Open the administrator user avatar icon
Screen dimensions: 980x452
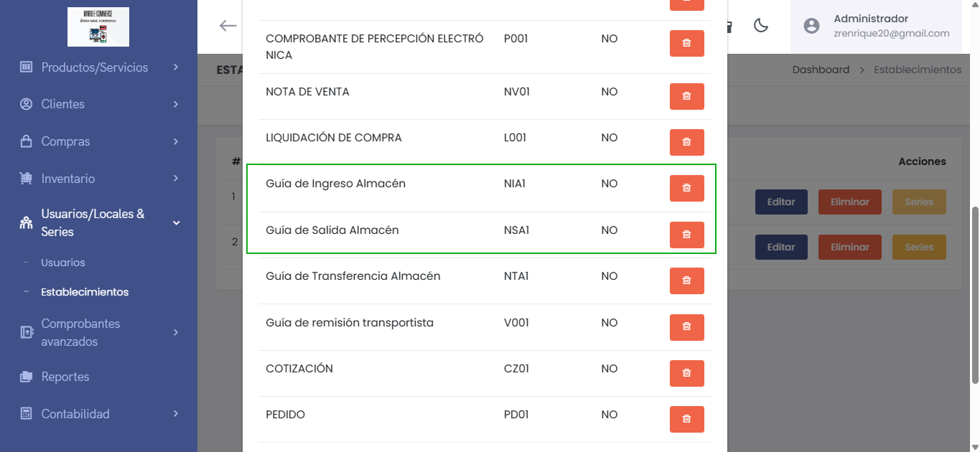coord(811,26)
